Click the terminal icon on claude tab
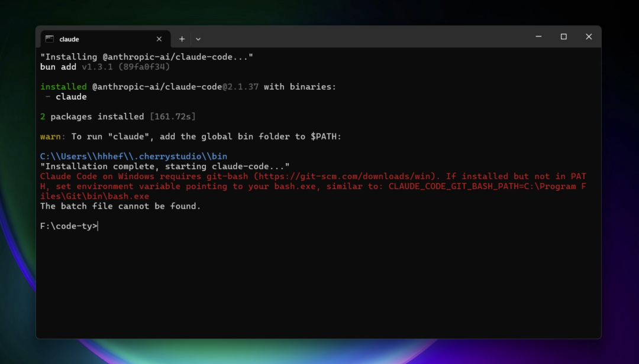Screen dimensions: 639x364 coord(50,39)
